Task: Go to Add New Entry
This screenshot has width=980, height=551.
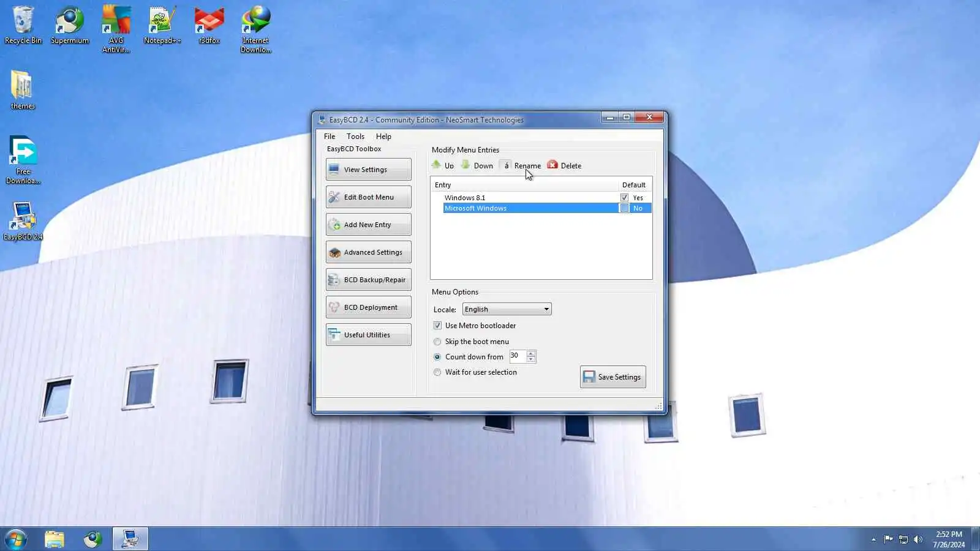Action: click(x=368, y=225)
